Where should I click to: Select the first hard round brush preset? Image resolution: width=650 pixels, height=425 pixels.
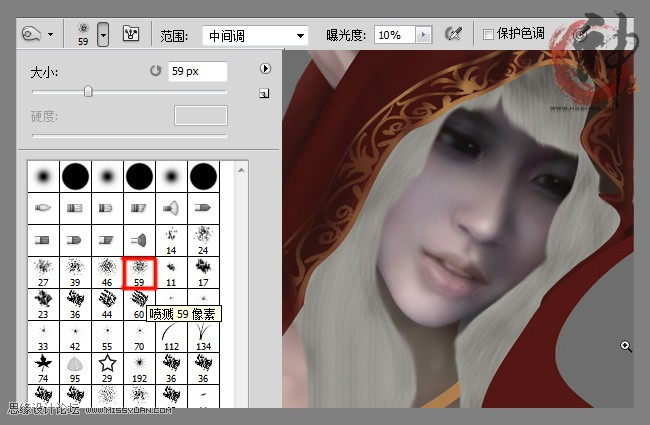(x=75, y=177)
